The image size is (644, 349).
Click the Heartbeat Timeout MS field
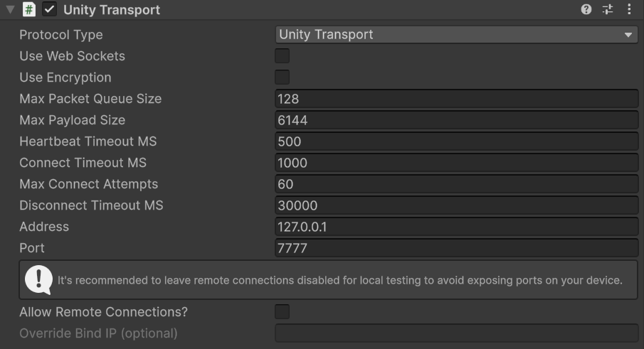[x=456, y=141]
